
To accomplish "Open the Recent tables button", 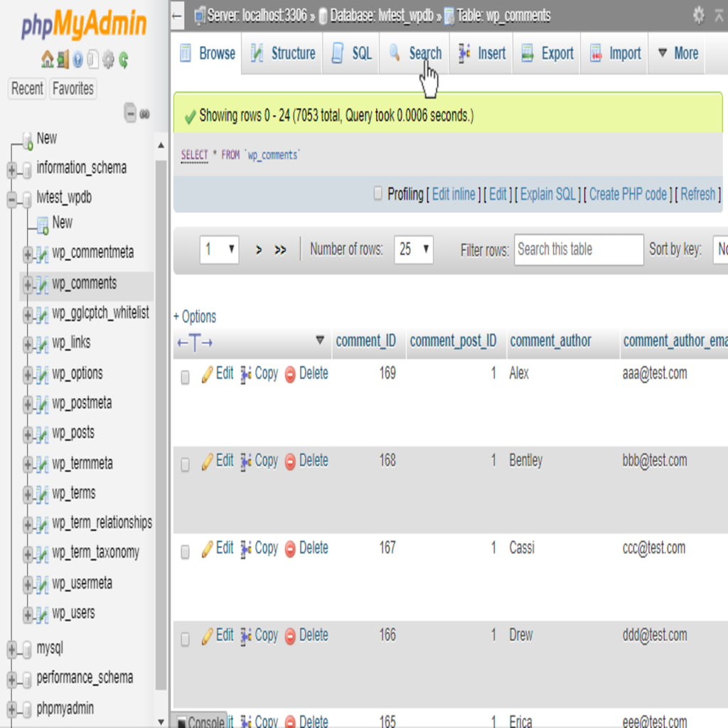I will tap(27, 88).
